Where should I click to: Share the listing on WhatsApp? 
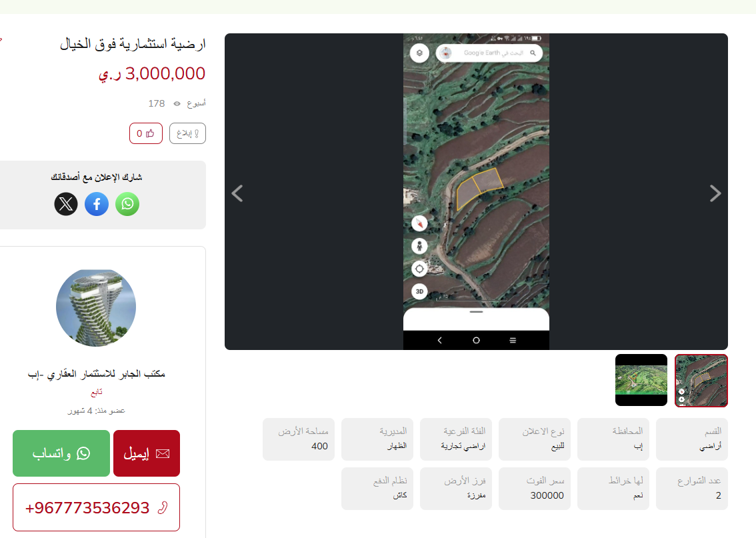(x=127, y=204)
